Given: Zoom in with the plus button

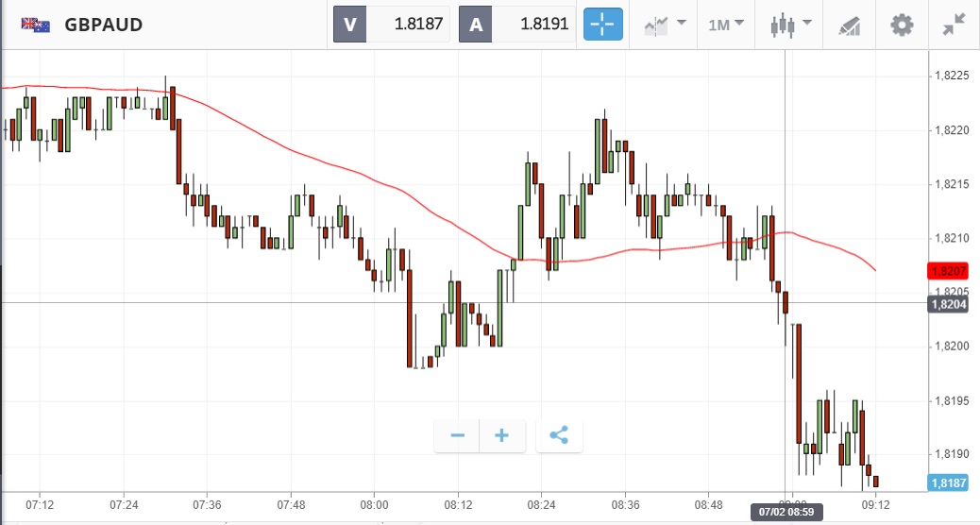Looking at the screenshot, I should tap(502, 435).
